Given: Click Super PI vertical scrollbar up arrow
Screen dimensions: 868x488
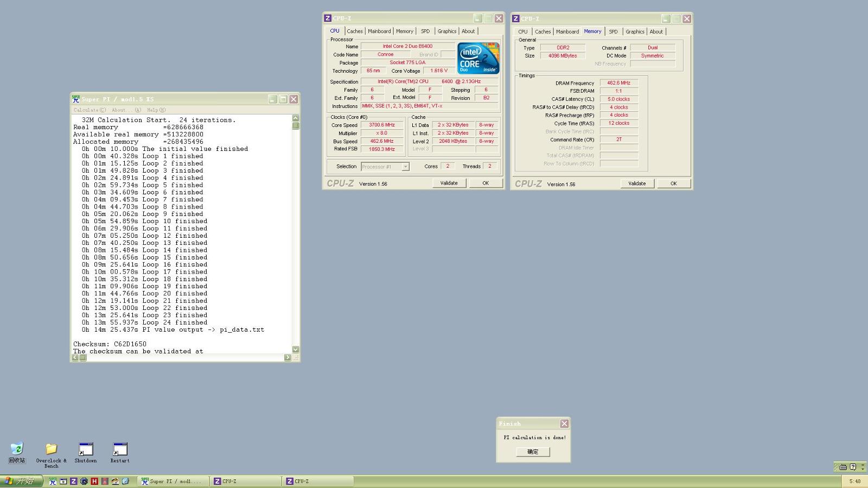Looking at the screenshot, I should 296,118.
